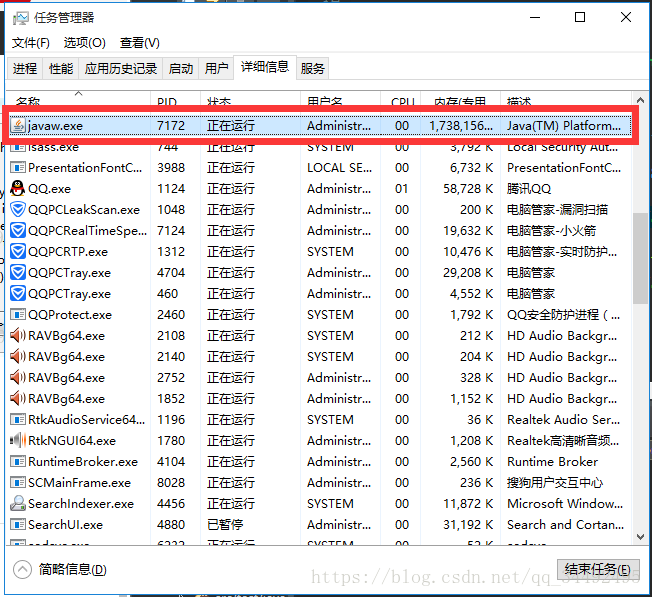Click the Search and Cortan... description

tap(565, 525)
